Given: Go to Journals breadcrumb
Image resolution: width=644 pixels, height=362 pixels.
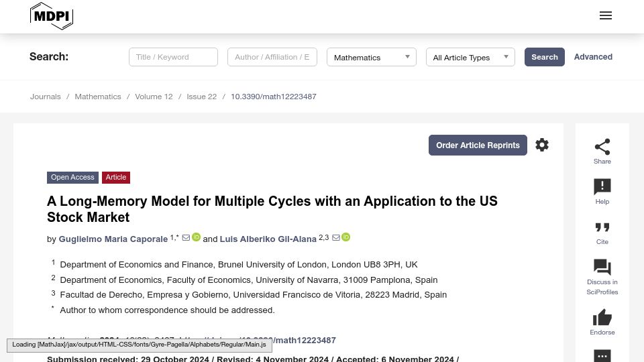Looking at the screenshot, I should point(45,97).
